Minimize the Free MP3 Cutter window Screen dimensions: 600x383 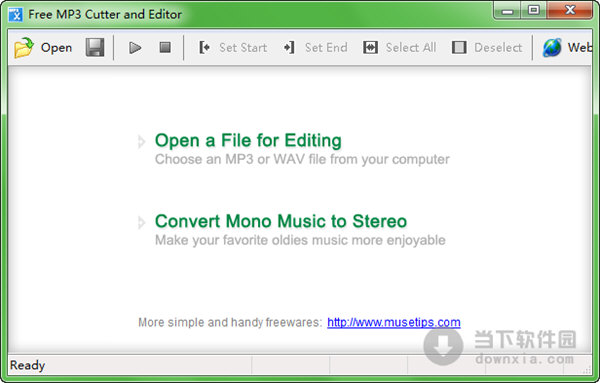[x=507, y=10]
